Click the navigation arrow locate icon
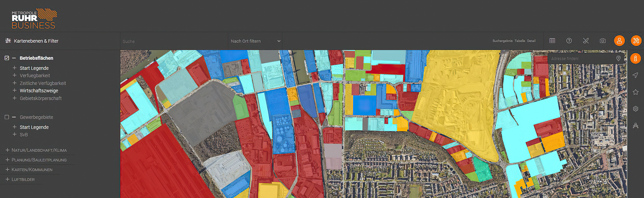The height and width of the screenshot is (198, 644). click(635, 75)
